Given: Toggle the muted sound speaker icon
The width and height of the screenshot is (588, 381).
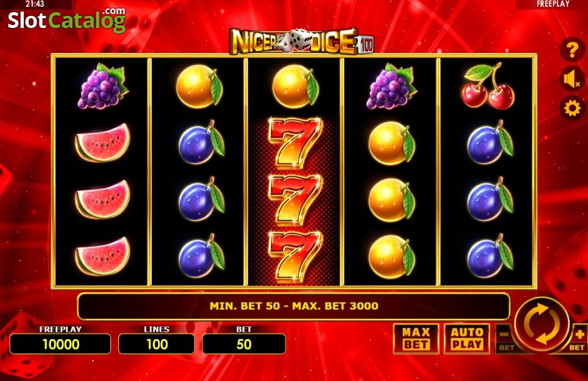Looking at the screenshot, I should 572,79.
